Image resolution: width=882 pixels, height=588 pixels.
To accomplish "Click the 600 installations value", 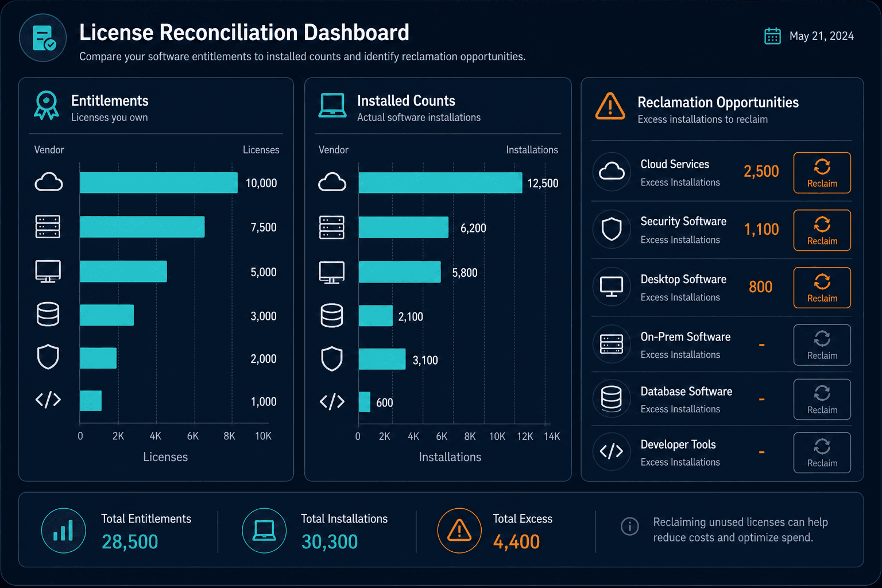I will click(385, 403).
